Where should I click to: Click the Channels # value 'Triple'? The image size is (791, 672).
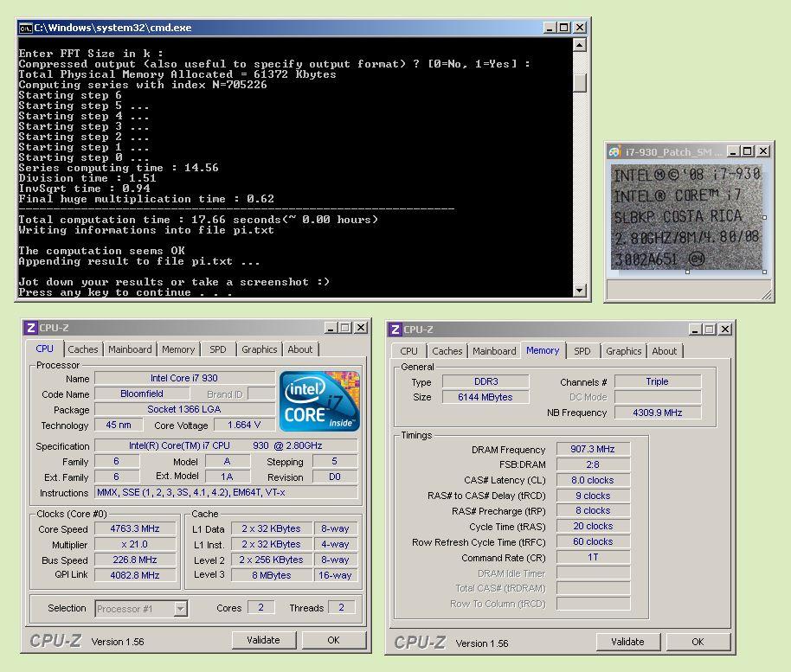[658, 381]
